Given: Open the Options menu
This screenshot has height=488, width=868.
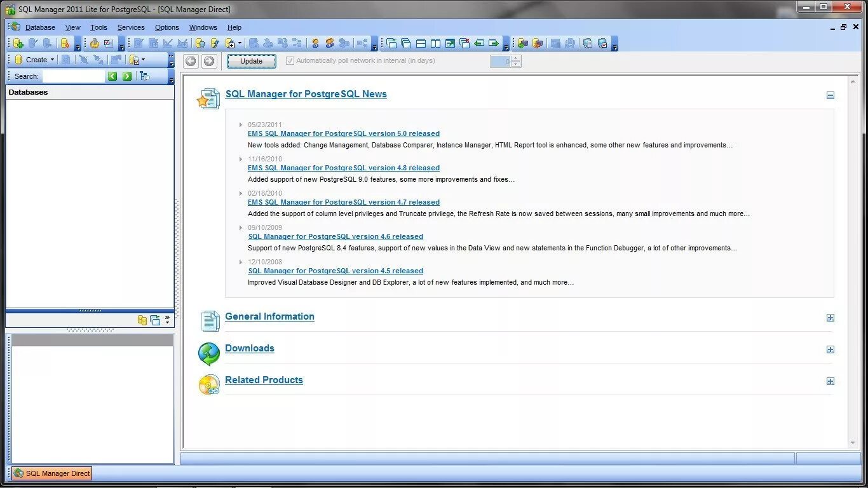Looking at the screenshot, I should [x=167, y=27].
